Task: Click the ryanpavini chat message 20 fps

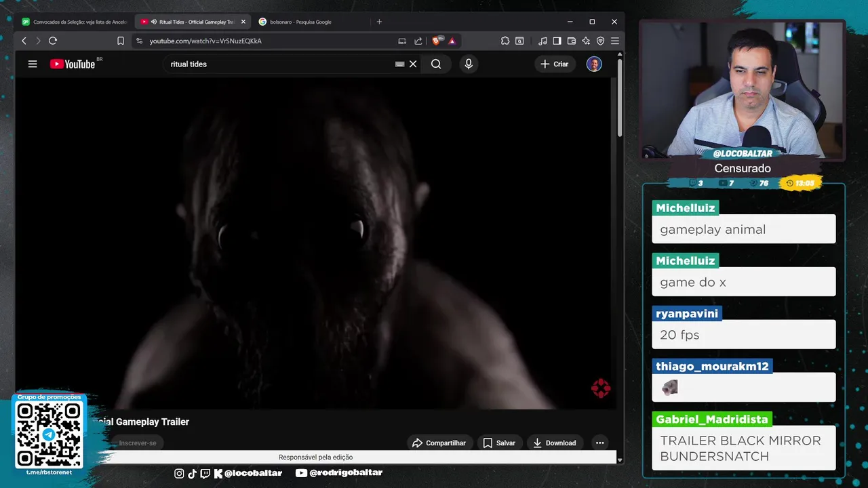Action: pyautogui.click(x=743, y=335)
